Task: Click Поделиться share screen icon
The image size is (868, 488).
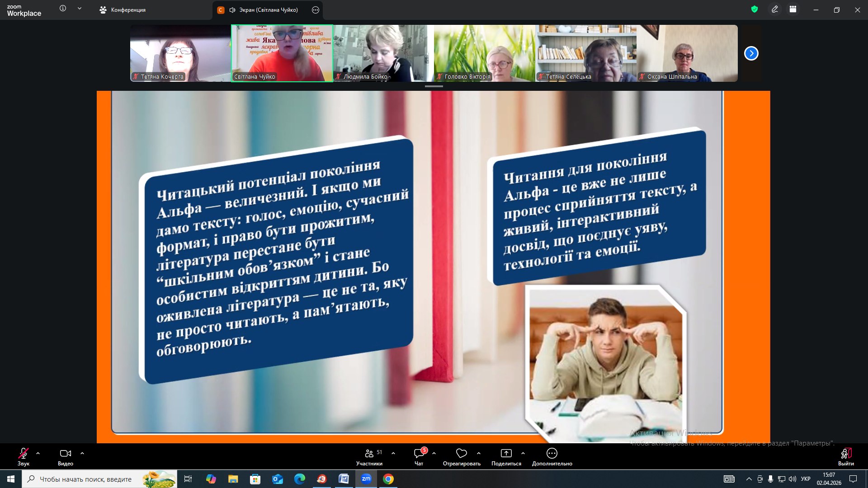Action: click(506, 453)
